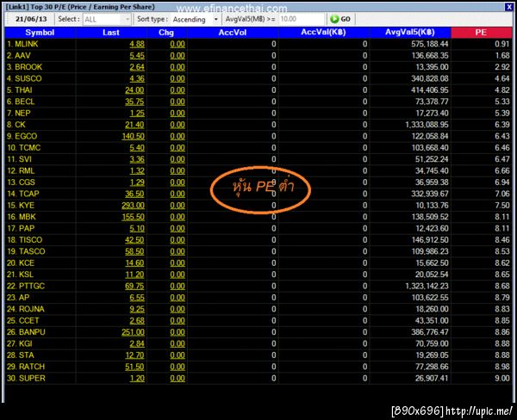The image size is (517, 420).
Task: Select the 6. BECL symbol
Action: click(21, 102)
